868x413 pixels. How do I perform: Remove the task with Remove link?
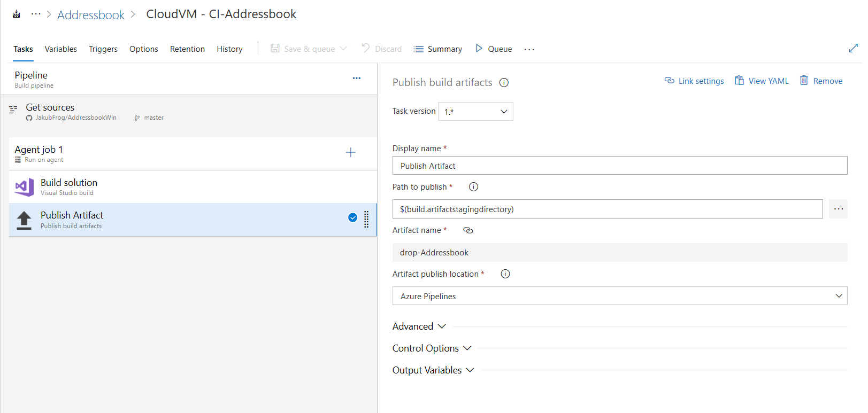point(828,81)
